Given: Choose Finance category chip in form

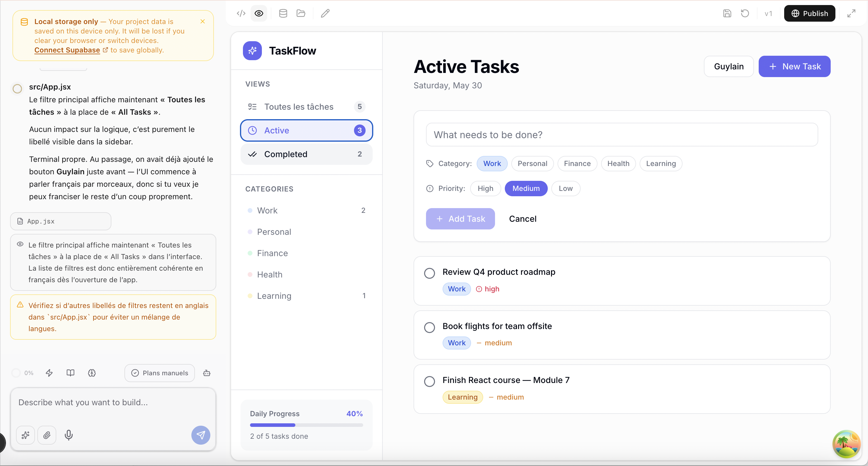Looking at the screenshot, I should pos(577,164).
